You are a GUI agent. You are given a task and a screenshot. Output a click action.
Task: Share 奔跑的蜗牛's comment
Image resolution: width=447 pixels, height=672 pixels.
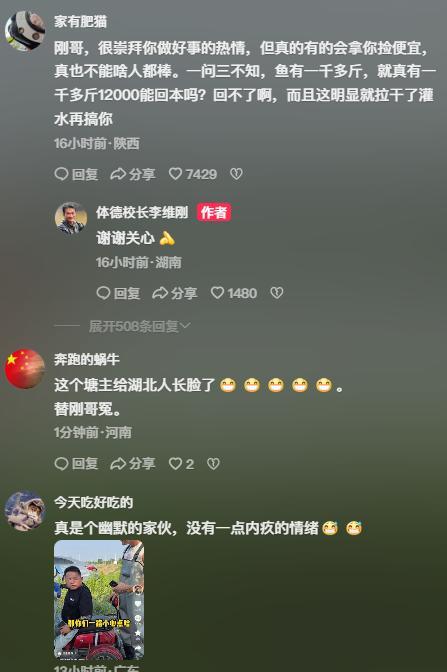click(133, 464)
